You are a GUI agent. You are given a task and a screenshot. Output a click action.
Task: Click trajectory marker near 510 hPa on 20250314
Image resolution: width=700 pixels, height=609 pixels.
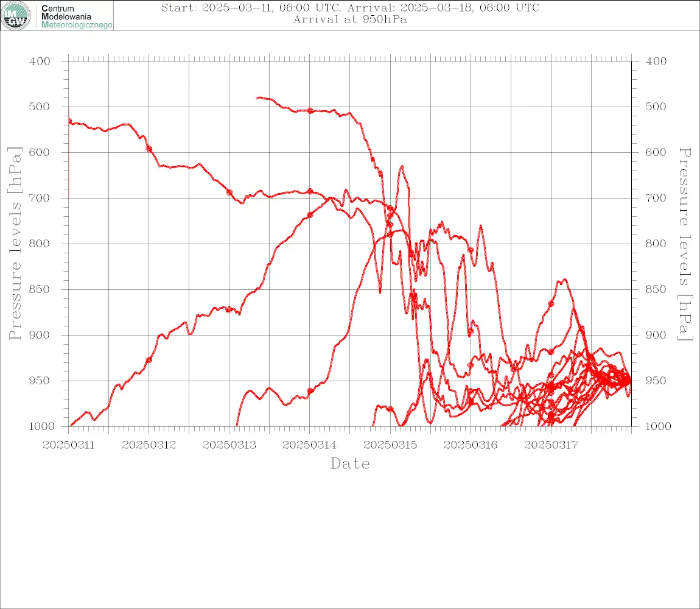pos(310,111)
